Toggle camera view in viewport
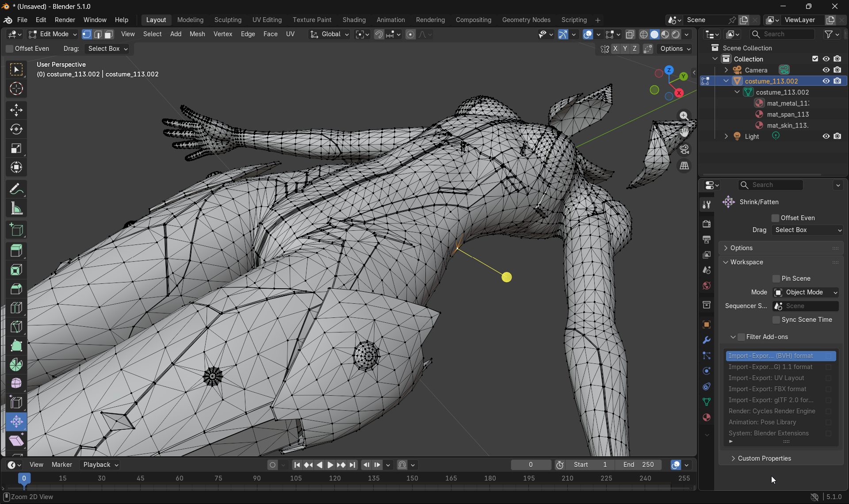Screen dimensions: 849x504 684,149
